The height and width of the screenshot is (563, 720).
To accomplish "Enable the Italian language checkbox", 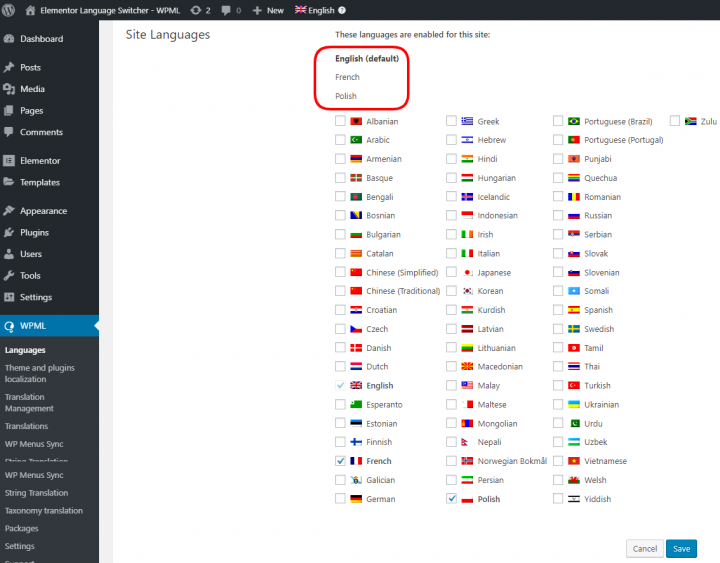I will pyautogui.click(x=451, y=253).
